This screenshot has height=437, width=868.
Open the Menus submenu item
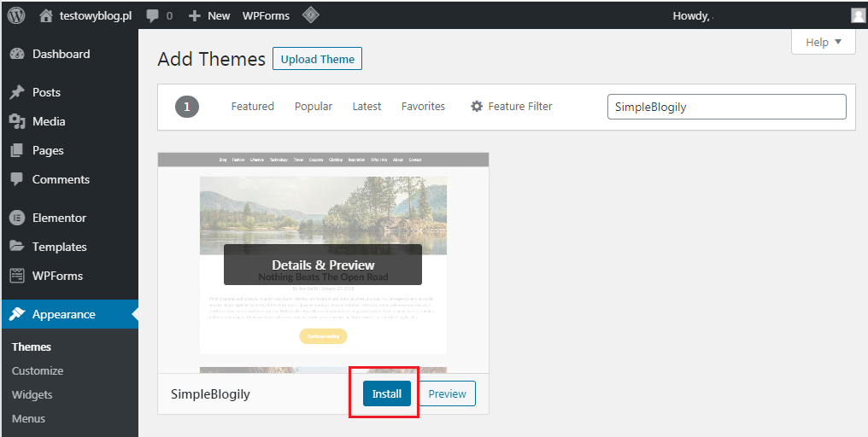[28, 418]
